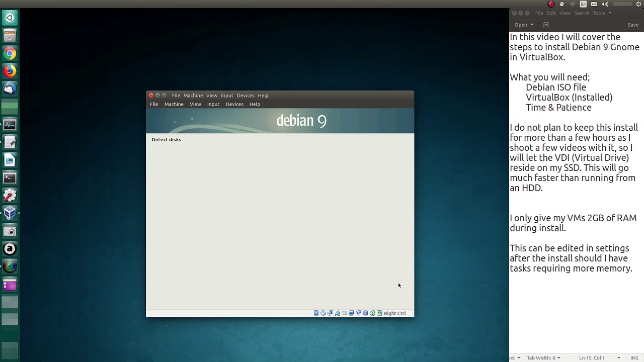Click the mouse integration icon in VirtualBox status bar
This screenshot has width=644, height=362.
(372, 313)
